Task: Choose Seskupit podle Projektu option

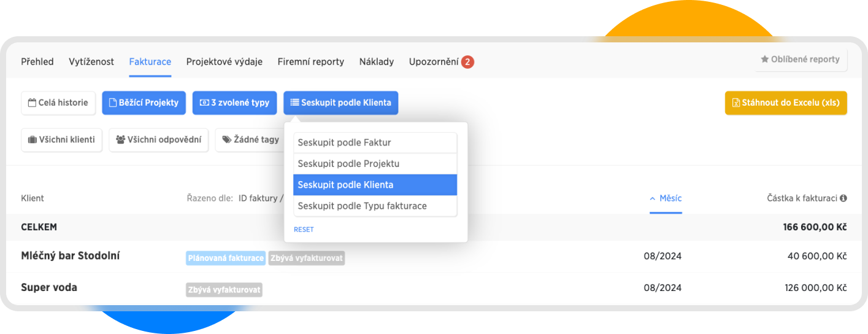Action: pyautogui.click(x=375, y=164)
